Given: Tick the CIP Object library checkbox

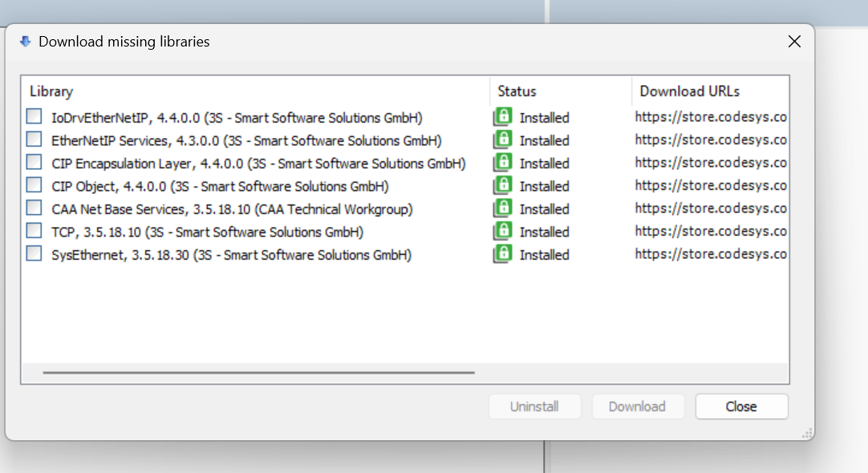Looking at the screenshot, I should [34, 184].
